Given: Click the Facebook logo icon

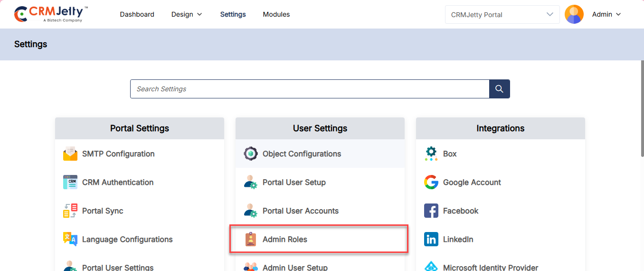Looking at the screenshot, I should coord(431,211).
